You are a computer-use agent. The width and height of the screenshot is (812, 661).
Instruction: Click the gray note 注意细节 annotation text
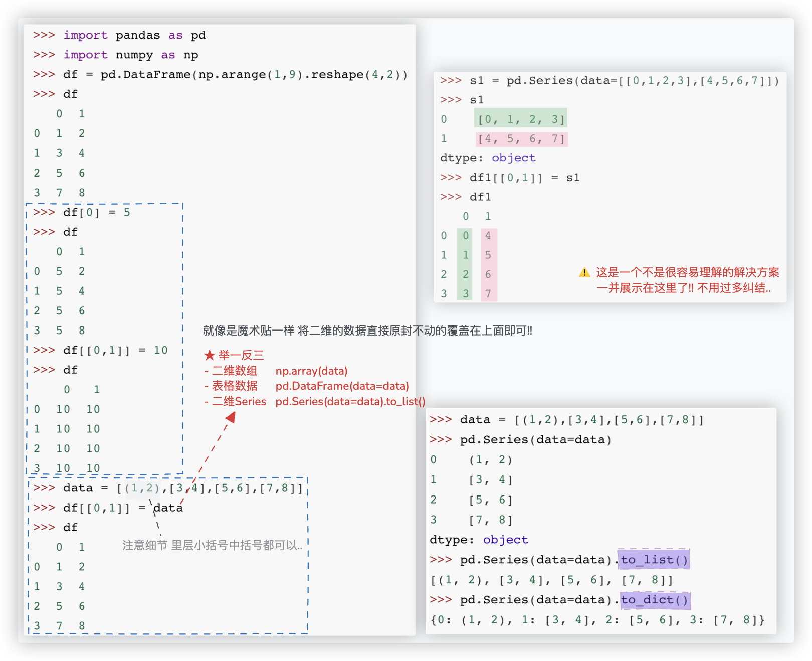pyautogui.click(x=212, y=545)
